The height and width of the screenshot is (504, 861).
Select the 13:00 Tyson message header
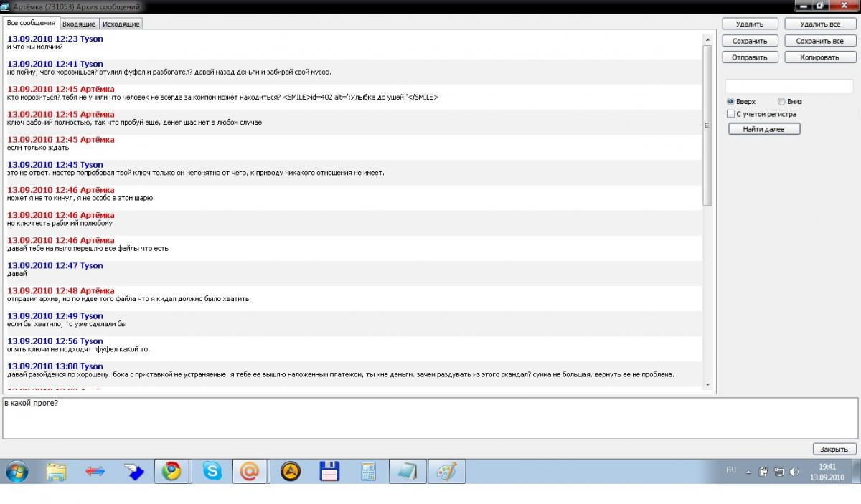coord(55,366)
